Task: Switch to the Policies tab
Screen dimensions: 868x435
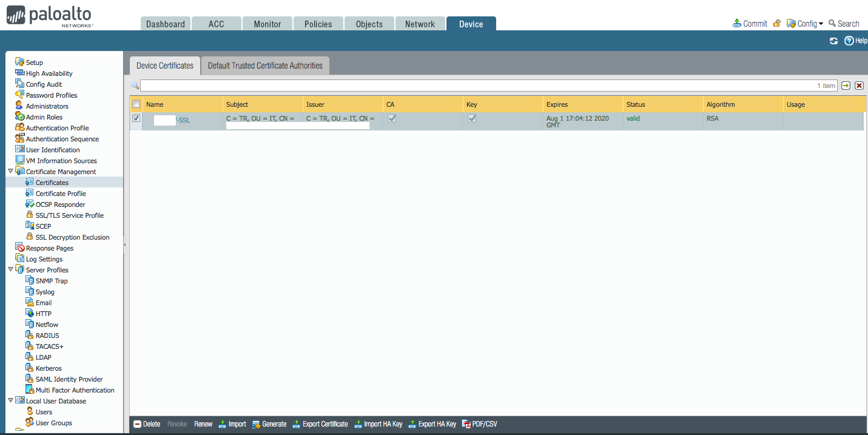Action: click(x=318, y=24)
